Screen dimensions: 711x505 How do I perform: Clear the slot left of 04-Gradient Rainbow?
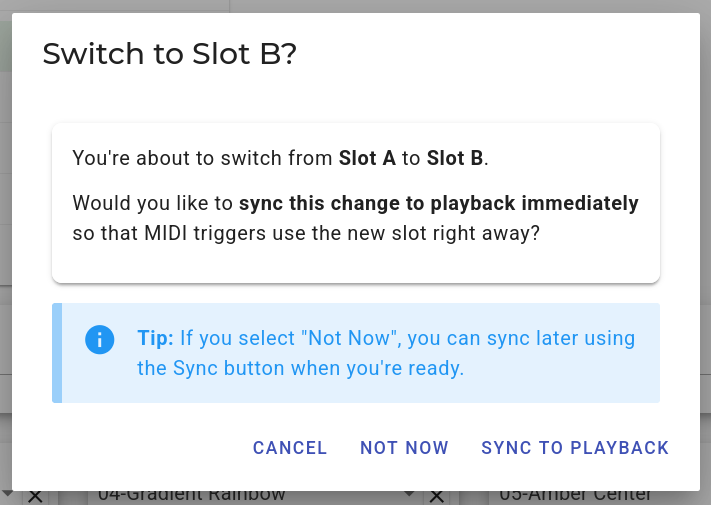tap(35, 496)
